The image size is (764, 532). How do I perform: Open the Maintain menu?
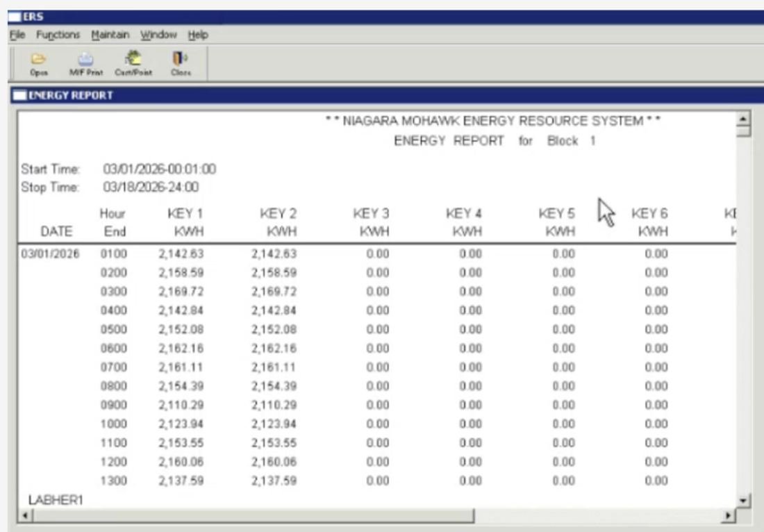coord(110,35)
